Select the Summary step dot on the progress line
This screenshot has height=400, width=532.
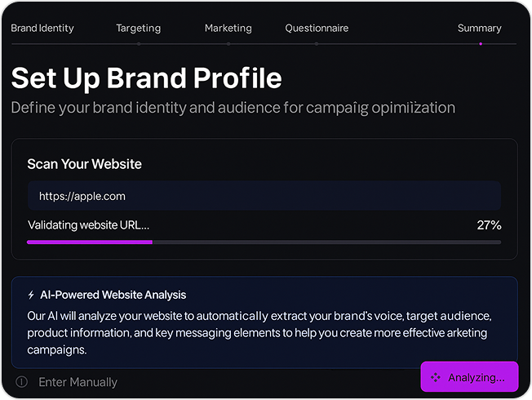(x=481, y=44)
